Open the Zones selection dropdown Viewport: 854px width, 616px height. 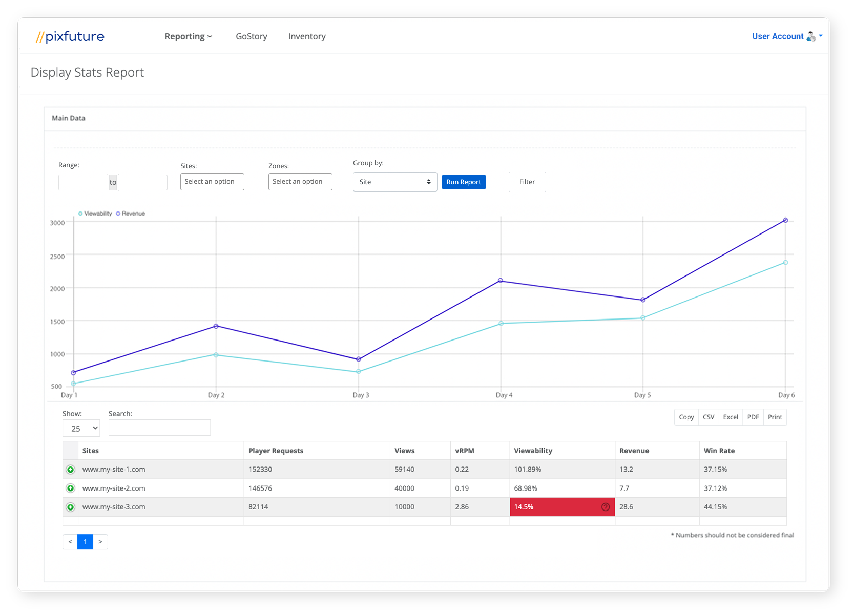[x=300, y=181]
